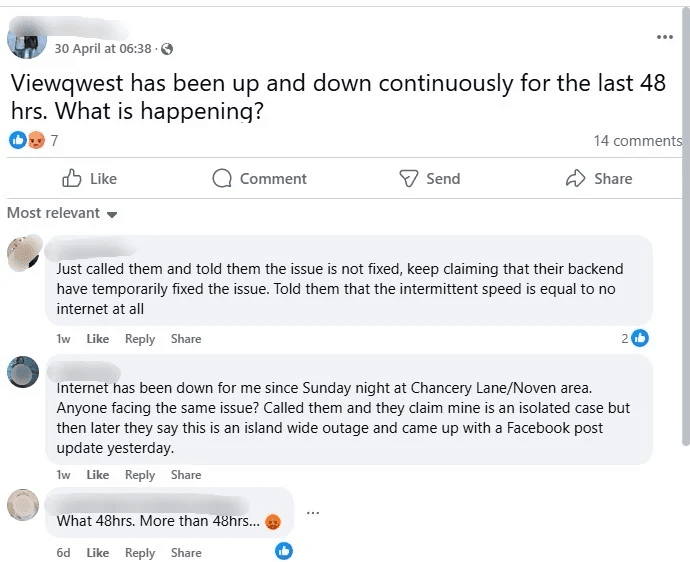The image size is (690, 562).
Task: Like the Viewqwest post with thumbs-up
Action: coord(89,179)
